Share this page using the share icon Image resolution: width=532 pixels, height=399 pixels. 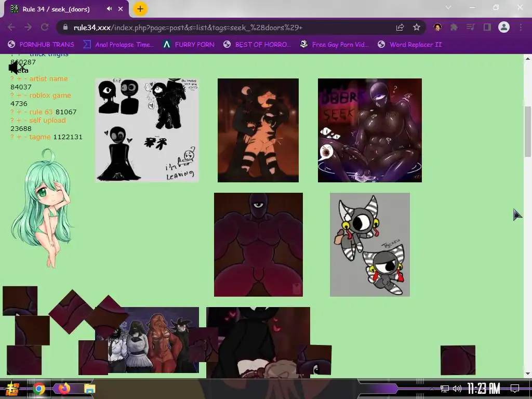click(x=400, y=27)
